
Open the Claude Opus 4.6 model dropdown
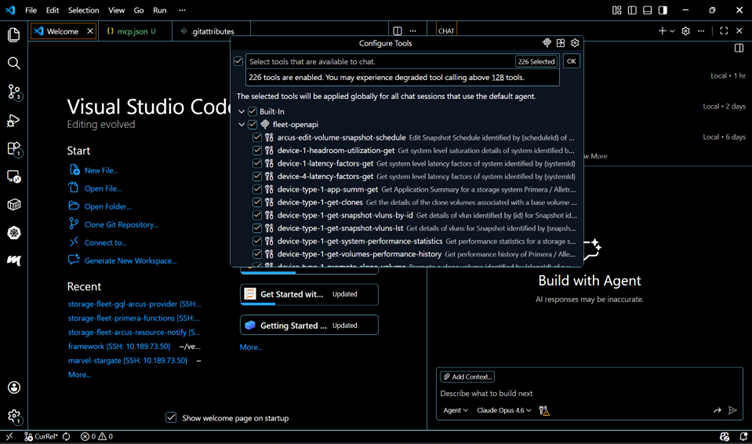504,410
